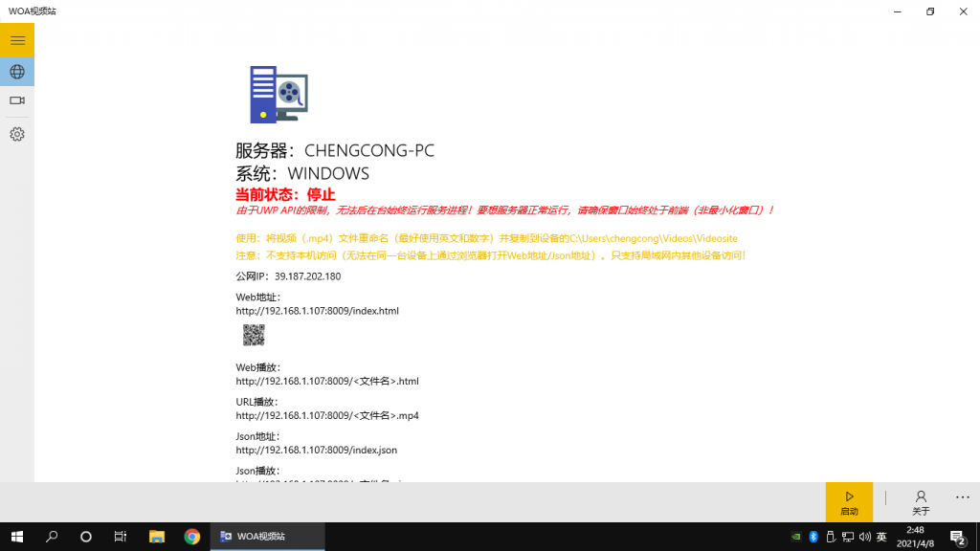Open the settings gear in sidebar
The width and height of the screenshot is (980, 551).
pos(17,134)
